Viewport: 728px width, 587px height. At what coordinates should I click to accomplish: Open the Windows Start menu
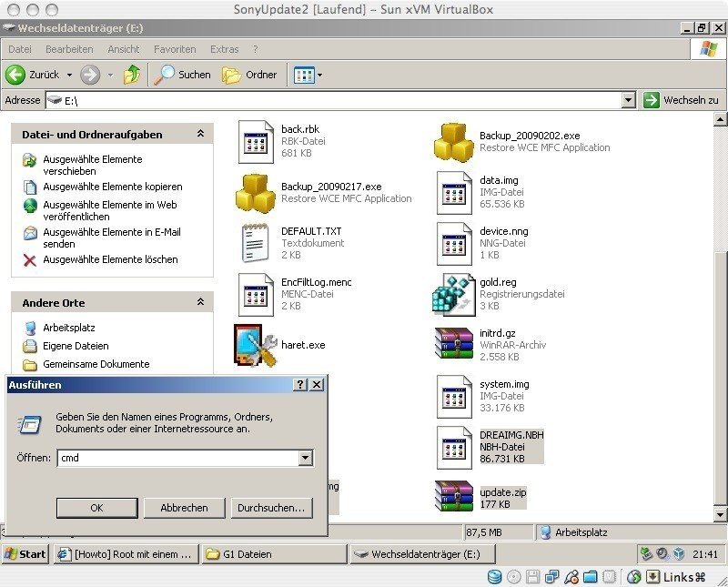[x=25, y=554]
